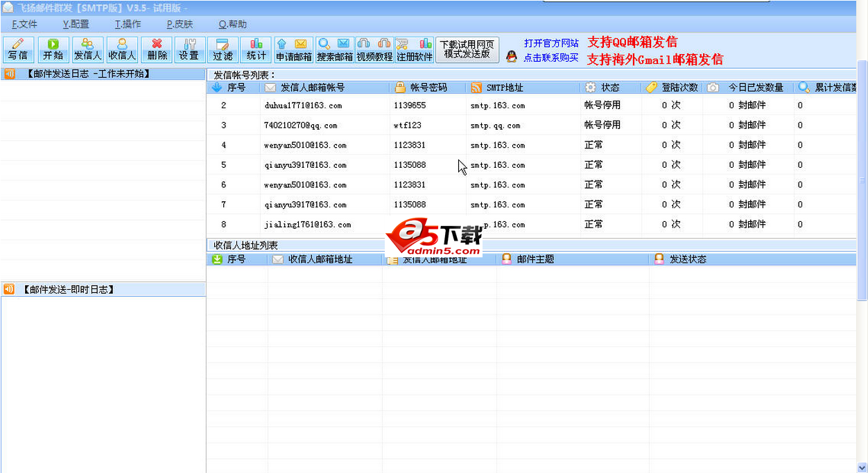Click the 发信人邮箱帐号 column header
This screenshot has height=473, width=868.
click(324, 87)
